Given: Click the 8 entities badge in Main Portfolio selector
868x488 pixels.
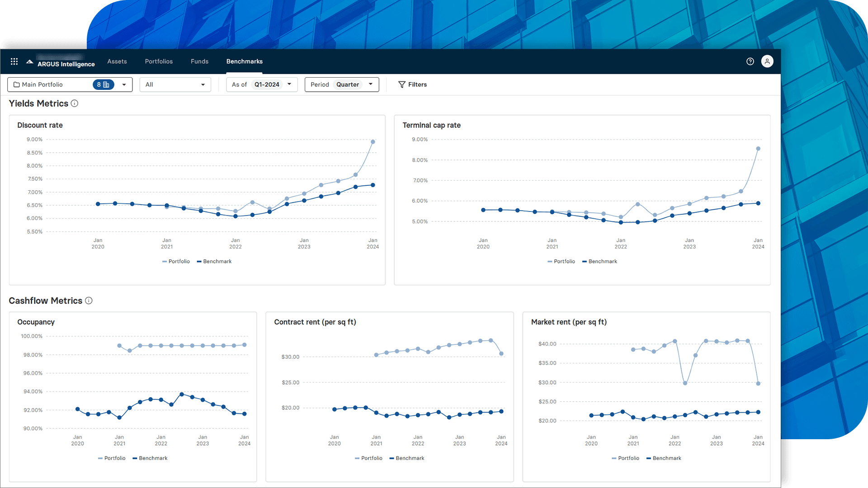Looking at the screenshot, I should click(103, 84).
